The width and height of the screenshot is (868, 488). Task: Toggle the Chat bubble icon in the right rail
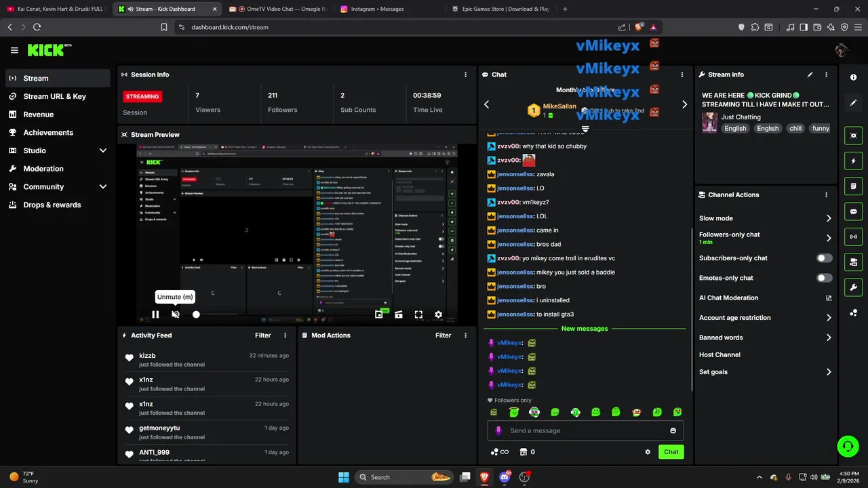coord(854,211)
